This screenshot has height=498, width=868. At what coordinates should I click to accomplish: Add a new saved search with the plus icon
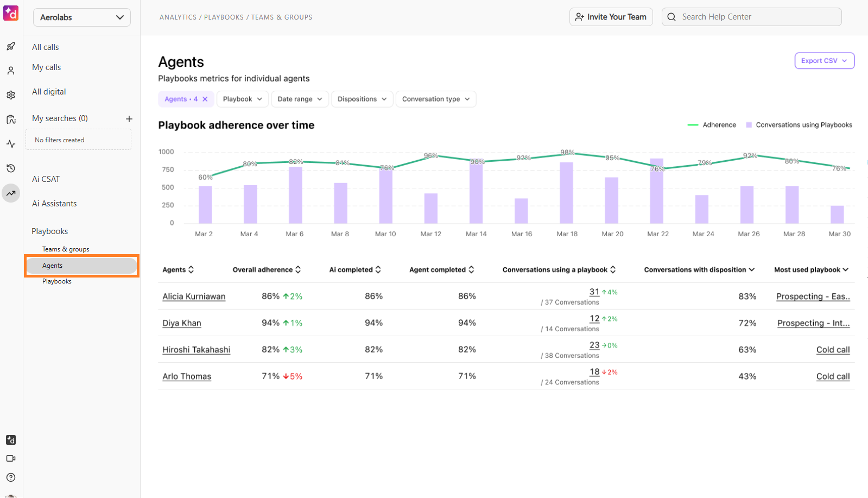coord(129,119)
